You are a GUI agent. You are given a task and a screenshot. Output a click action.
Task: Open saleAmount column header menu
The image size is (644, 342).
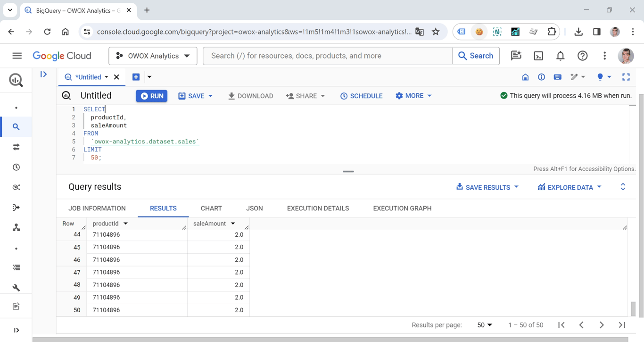coord(233,224)
